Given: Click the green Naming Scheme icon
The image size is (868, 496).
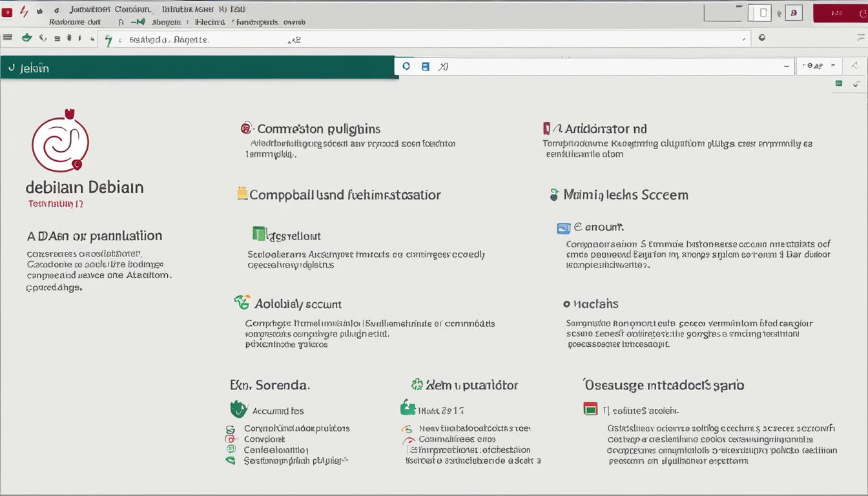Looking at the screenshot, I should click(x=554, y=194).
